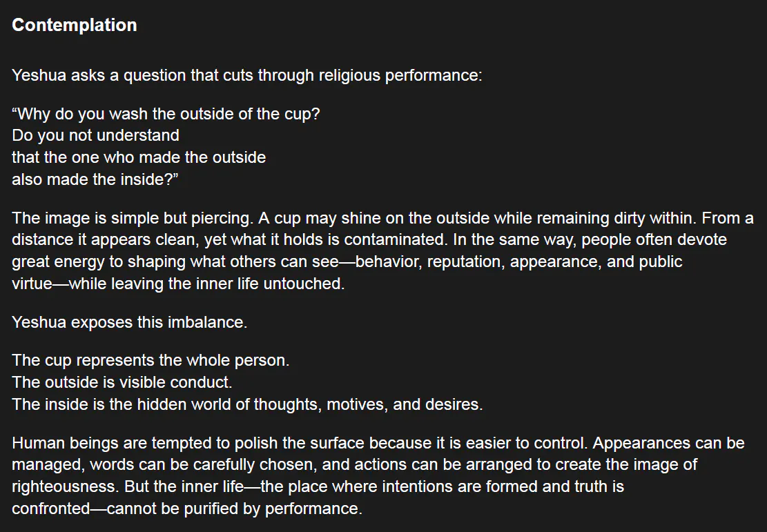The image size is (767, 532).
Task: Click the line "The cup represents the whole person."
Action: [x=151, y=360]
